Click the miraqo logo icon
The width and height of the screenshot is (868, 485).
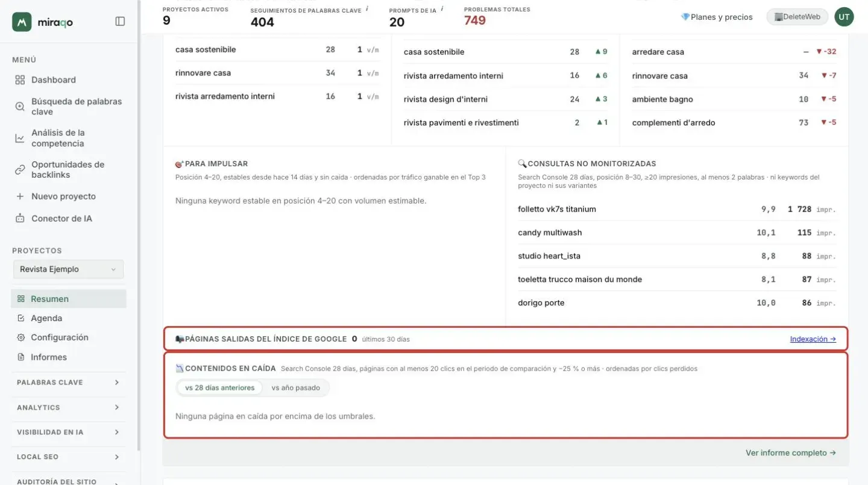(x=22, y=22)
